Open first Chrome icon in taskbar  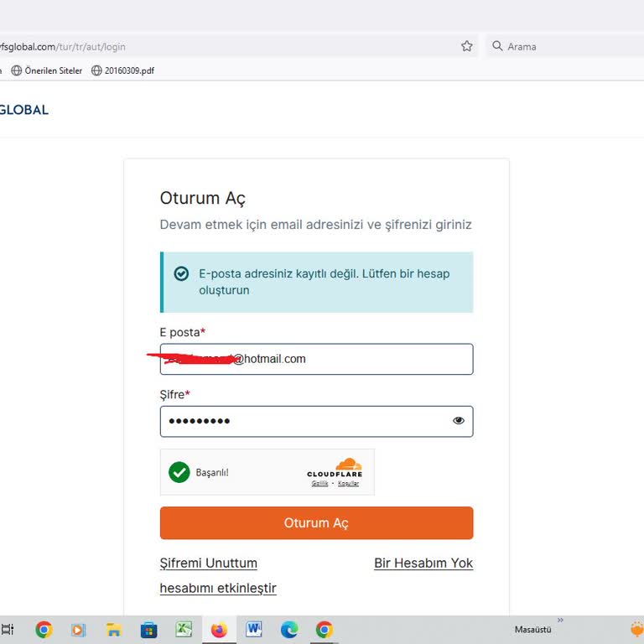[44, 629]
